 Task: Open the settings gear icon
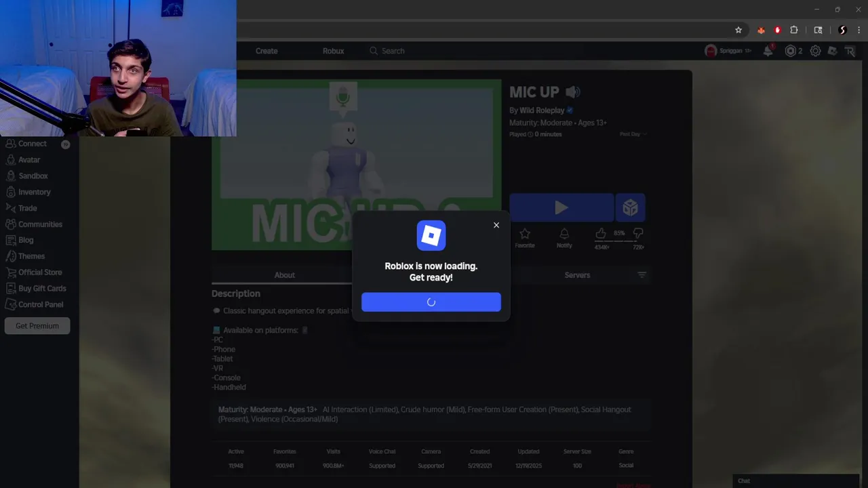[815, 51]
